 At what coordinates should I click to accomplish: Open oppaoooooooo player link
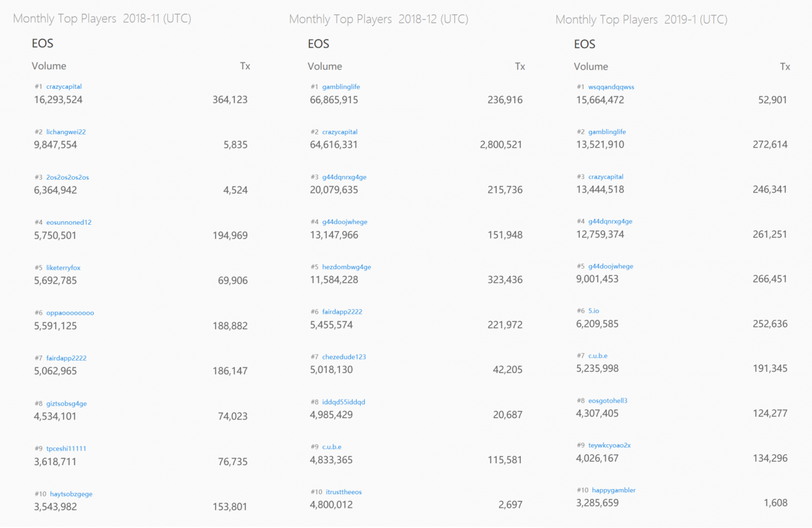click(x=70, y=313)
